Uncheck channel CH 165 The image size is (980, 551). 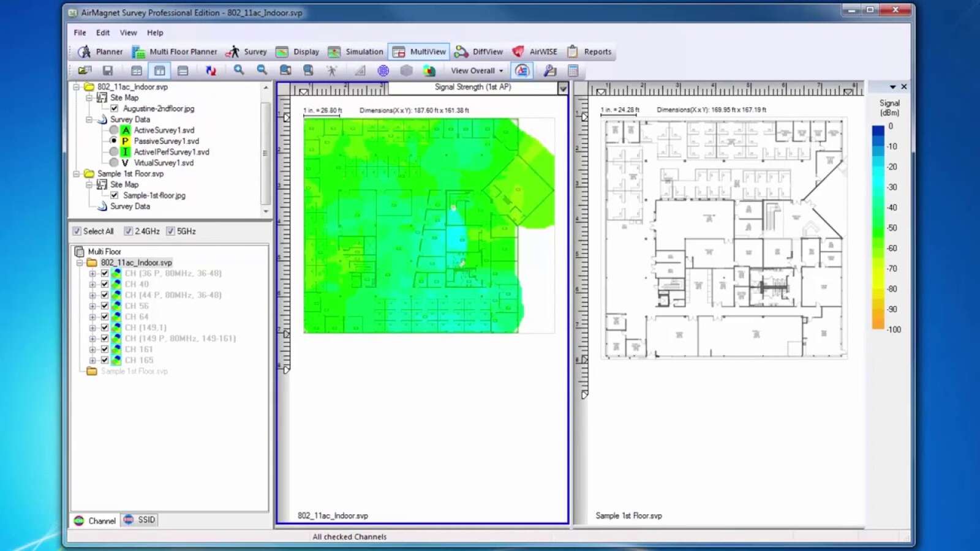(x=105, y=360)
